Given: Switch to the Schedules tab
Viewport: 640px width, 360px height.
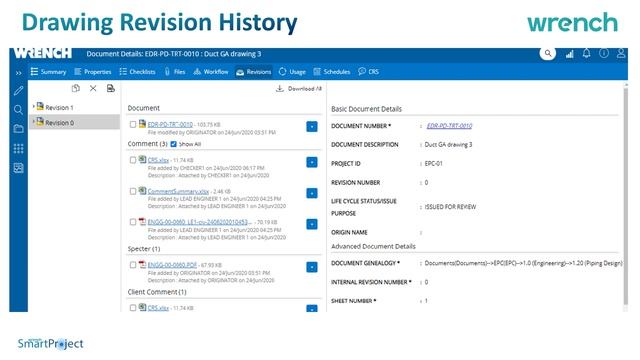Looking at the screenshot, I should [332, 72].
